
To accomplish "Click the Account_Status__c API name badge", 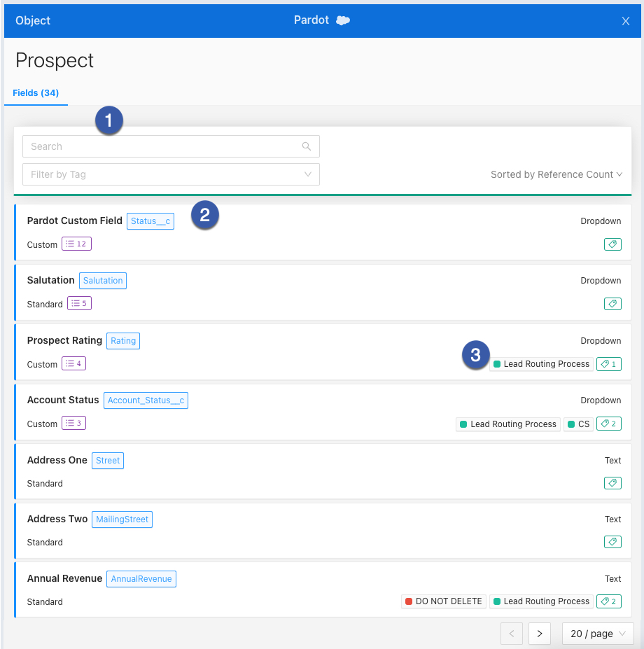I will point(146,400).
